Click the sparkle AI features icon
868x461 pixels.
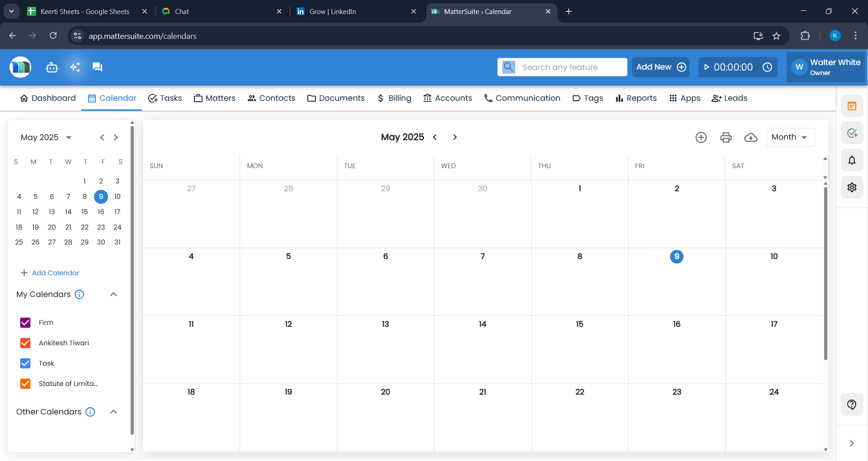(75, 67)
